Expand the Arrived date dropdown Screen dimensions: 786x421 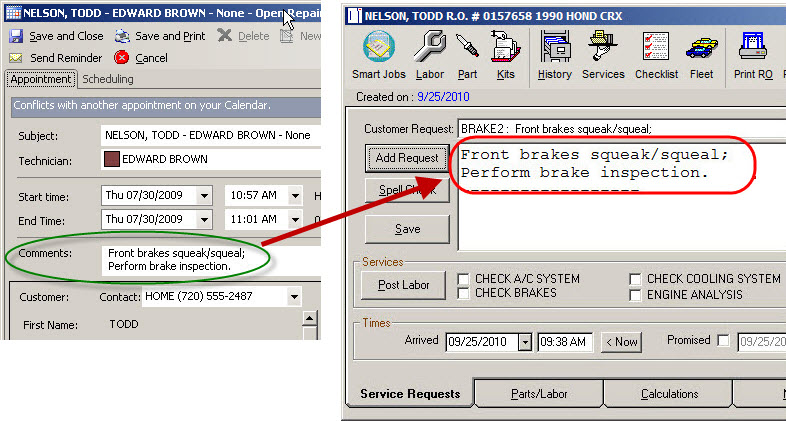[525, 342]
